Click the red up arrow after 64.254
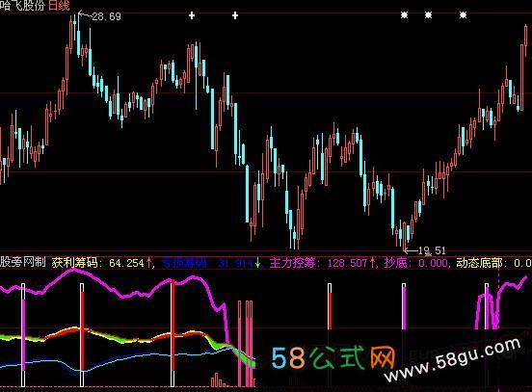This screenshot has height=392, width=532. (x=148, y=263)
